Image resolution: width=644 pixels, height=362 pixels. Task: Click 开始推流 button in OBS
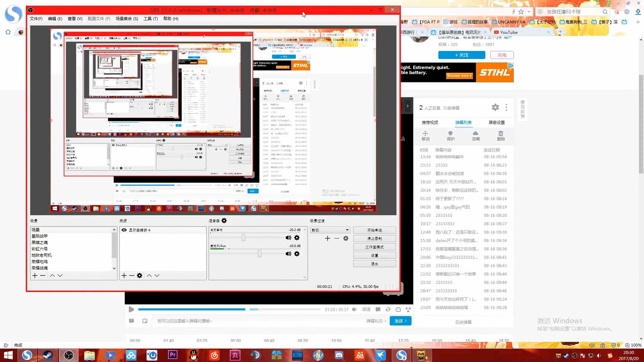pos(374,230)
